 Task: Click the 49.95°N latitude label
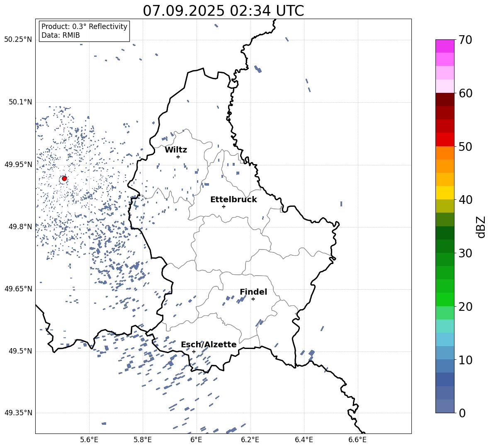click(18, 164)
